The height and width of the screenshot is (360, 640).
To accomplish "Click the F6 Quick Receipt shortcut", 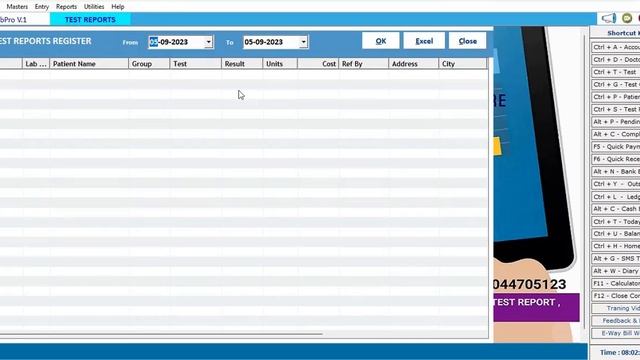I will click(616, 159).
